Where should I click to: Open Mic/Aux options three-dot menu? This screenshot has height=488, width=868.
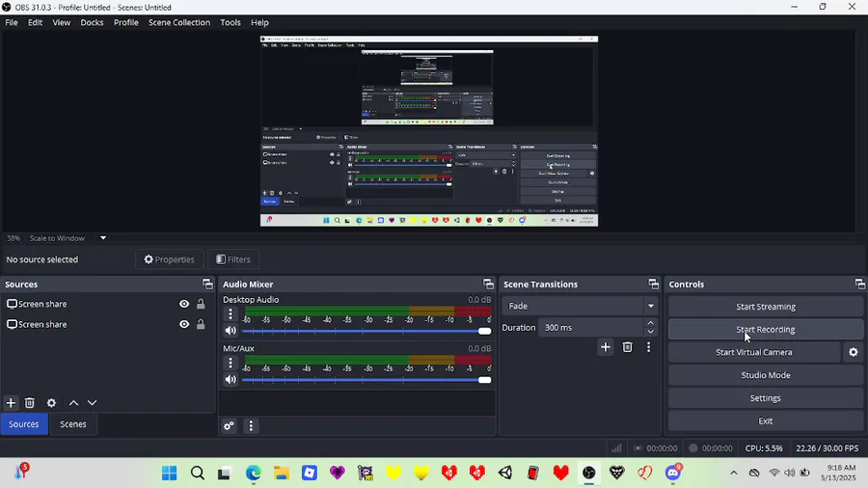(231, 363)
